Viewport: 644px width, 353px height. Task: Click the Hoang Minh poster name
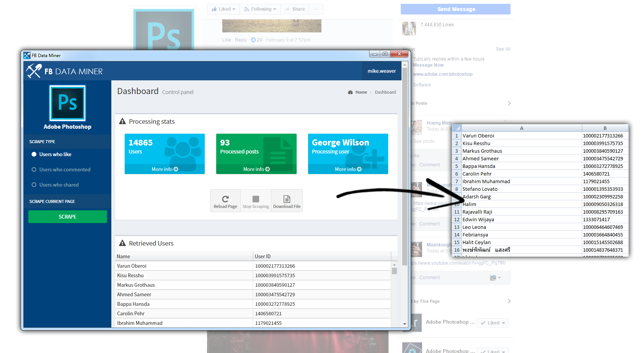coord(439,123)
